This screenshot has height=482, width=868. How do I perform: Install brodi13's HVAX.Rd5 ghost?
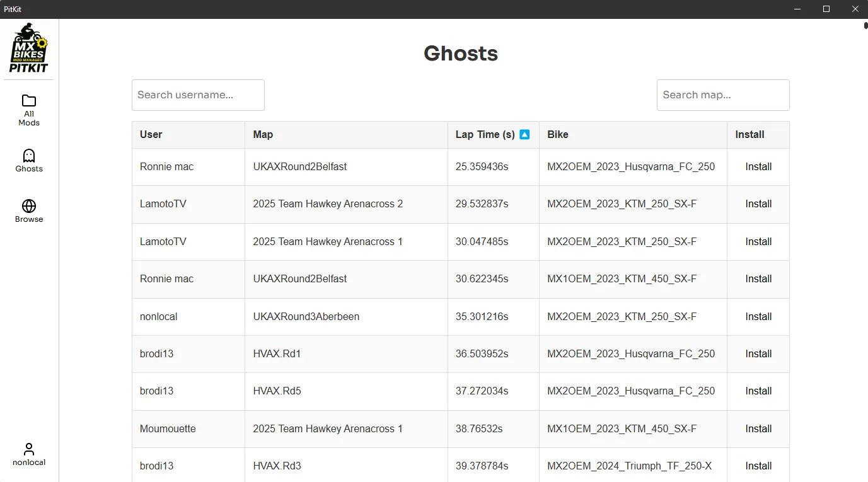(758, 391)
